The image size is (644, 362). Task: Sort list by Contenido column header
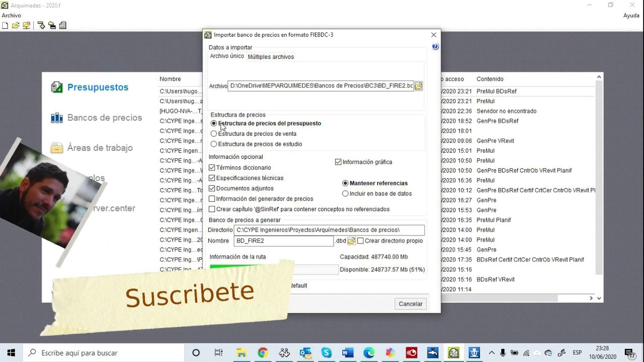click(x=490, y=79)
